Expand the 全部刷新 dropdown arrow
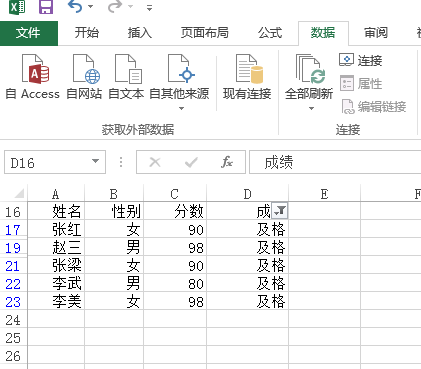 pyautogui.click(x=311, y=108)
